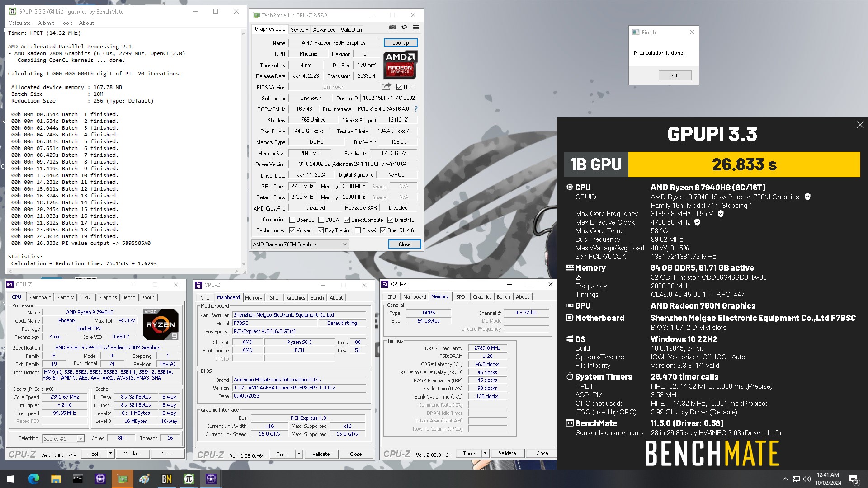Toggle the DirectCompute checkbox
The height and width of the screenshot is (488, 868).
[347, 220]
